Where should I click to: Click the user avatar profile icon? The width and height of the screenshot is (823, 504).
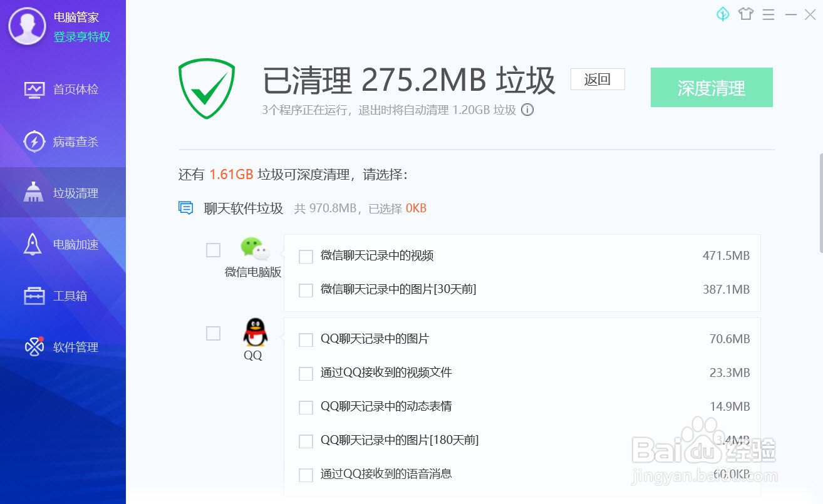[27, 26]
